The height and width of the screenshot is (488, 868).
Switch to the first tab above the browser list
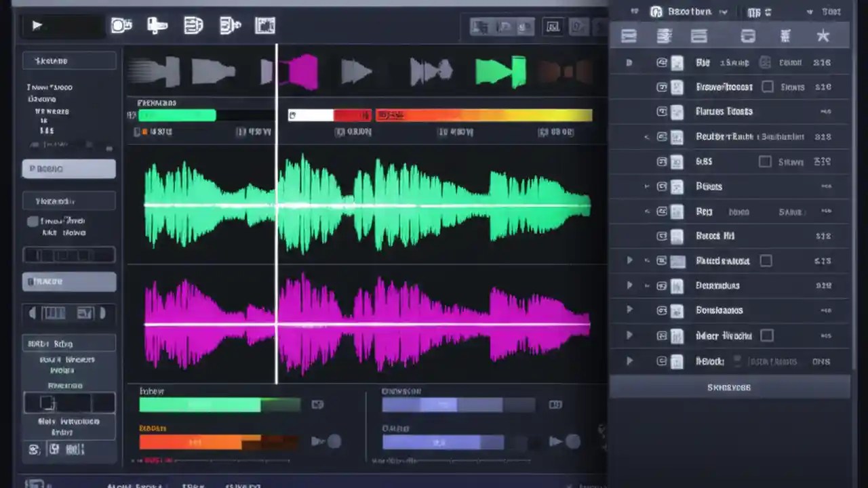(x=629, y=36)
